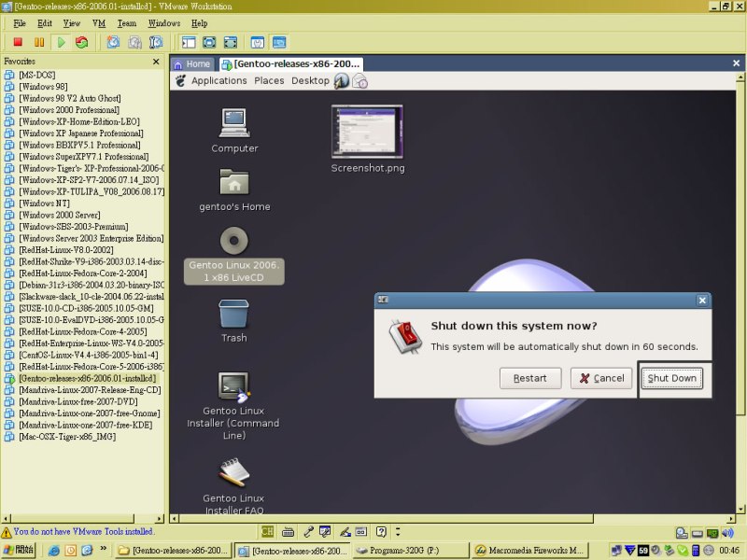747x560 pixels.
Task: Click the GNOME foot logo icon
Action: 180,80
